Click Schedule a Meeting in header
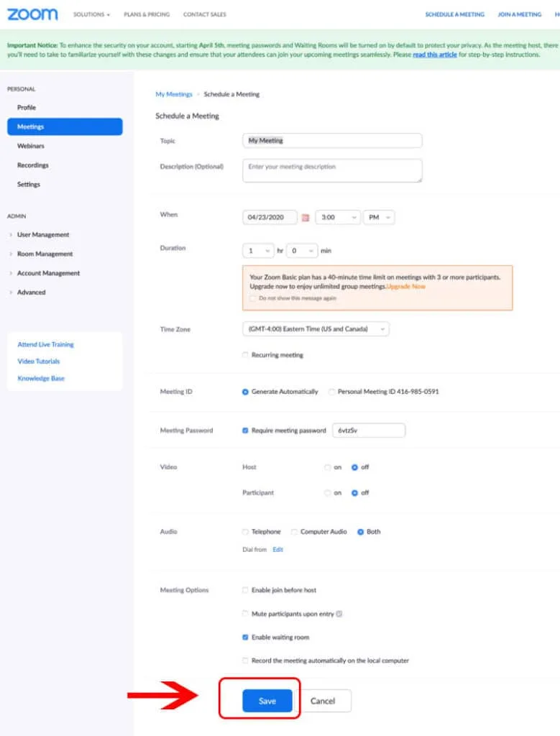This screenshot has height=736, width=560. click(455, 14)
